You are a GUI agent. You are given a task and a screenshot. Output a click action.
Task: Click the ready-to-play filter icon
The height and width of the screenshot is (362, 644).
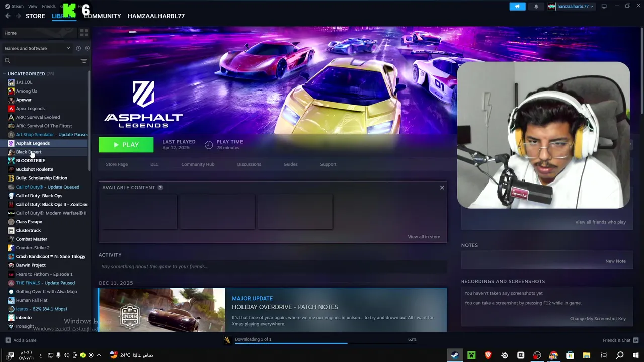[x=87, y=48]
